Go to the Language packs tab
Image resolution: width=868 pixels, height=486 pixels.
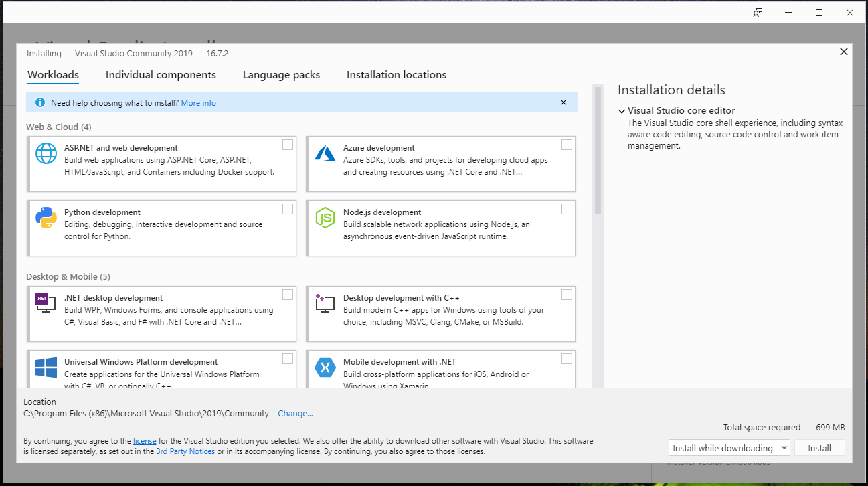coord(281,75)
